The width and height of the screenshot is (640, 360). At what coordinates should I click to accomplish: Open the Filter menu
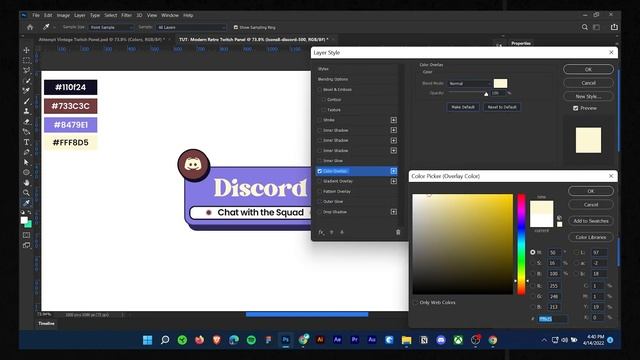click(127, 15)
